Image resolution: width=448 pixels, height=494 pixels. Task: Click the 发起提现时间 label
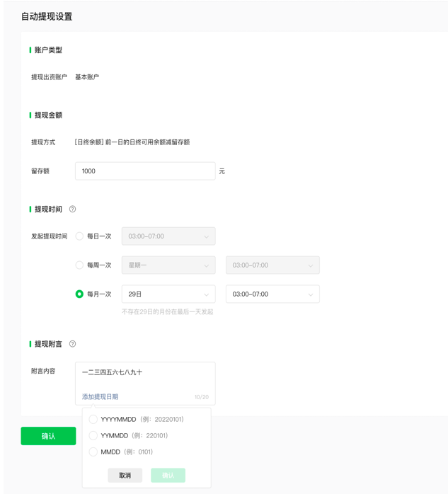click(x=49, y=236)
